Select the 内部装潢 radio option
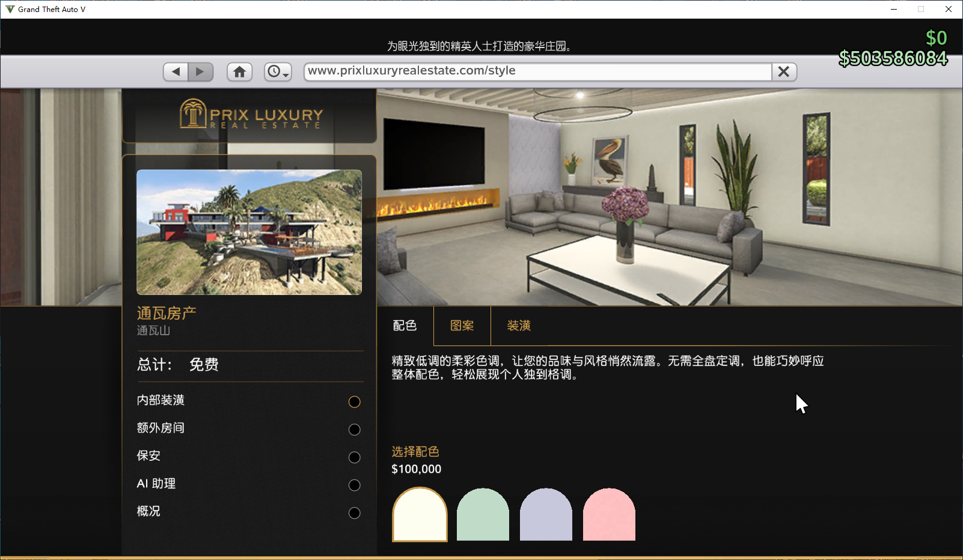The width and height of the screenshot is (963, 560). tap(355, 402)
